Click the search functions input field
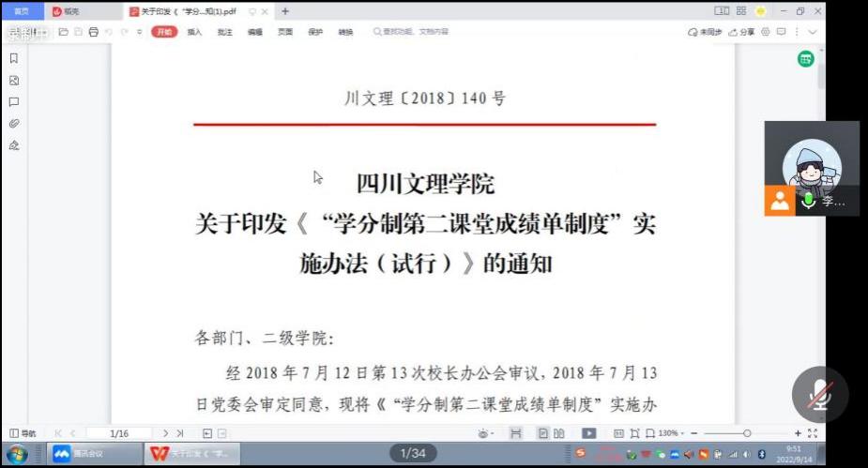Viewport: 868px width, 468px height. pyautogui.click(x=411, y=32)
